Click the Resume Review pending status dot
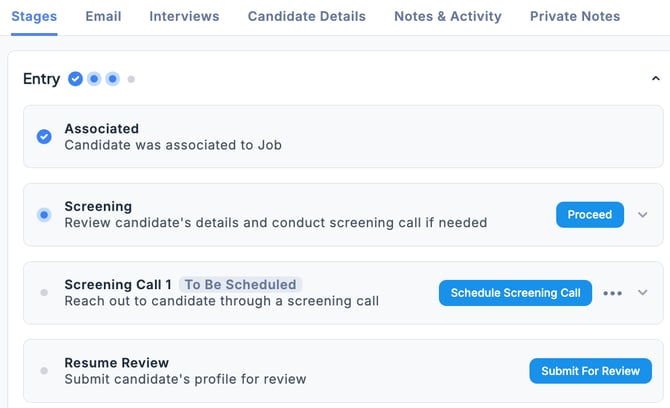Viewport: 670px width, 408px height. pyautogui.click(x=44, y=371)
